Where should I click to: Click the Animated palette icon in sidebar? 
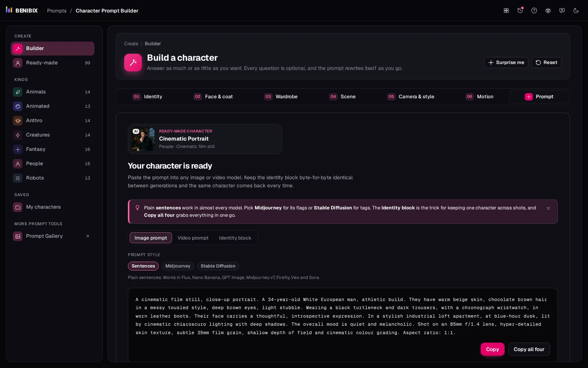18,106
